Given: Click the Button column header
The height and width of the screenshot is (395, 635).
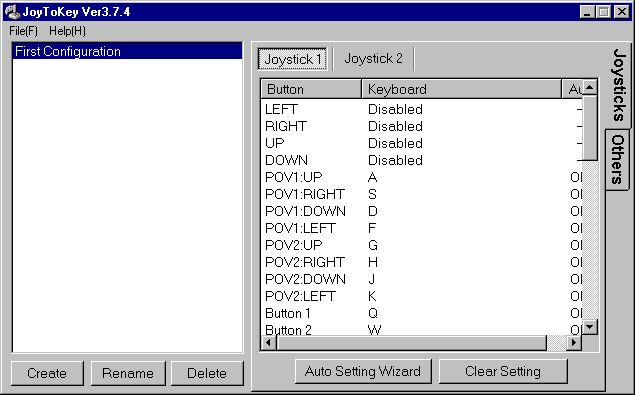Looking at the screenshot, I should point(311,89).
